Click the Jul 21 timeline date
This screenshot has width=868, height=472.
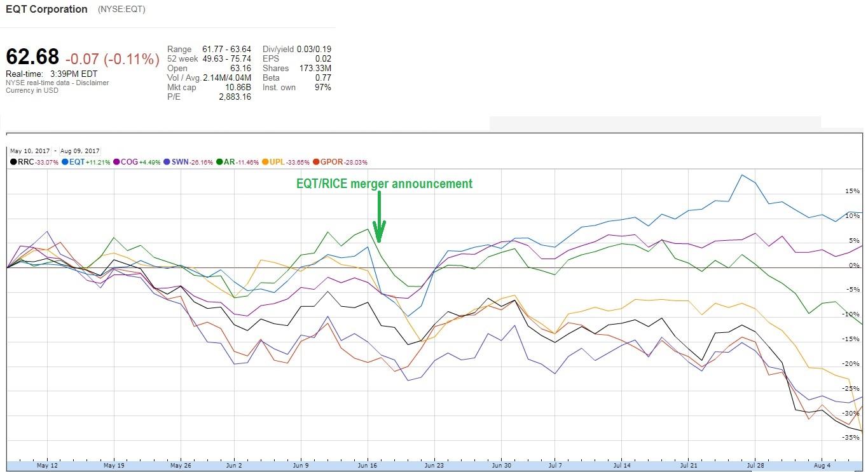pyautogui.click(x=688, y=466)
